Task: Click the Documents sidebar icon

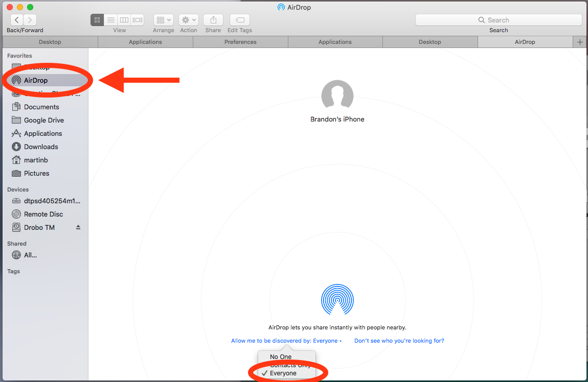Action: (x=16, y=107)
